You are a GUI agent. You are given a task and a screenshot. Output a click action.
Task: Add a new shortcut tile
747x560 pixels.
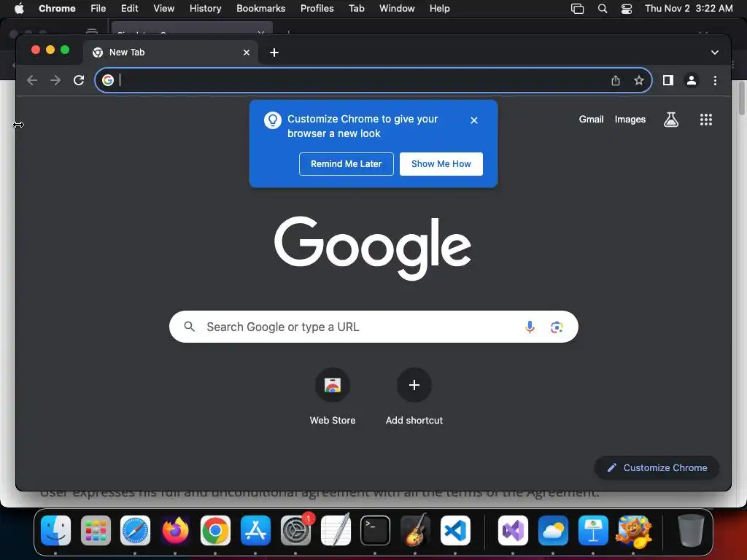(414, 397)
